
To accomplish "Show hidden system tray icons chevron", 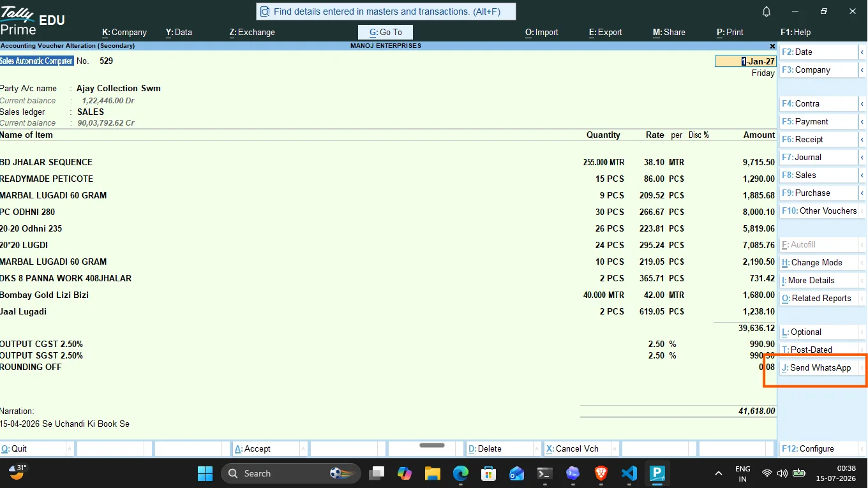I will point(719,473).
